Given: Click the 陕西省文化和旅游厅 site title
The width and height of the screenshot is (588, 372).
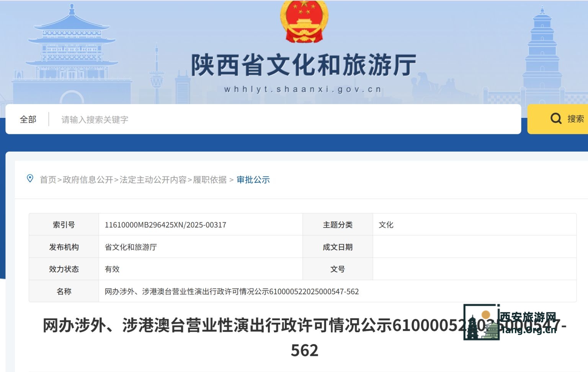Looking at the screenshot, I should pos(304,65).
